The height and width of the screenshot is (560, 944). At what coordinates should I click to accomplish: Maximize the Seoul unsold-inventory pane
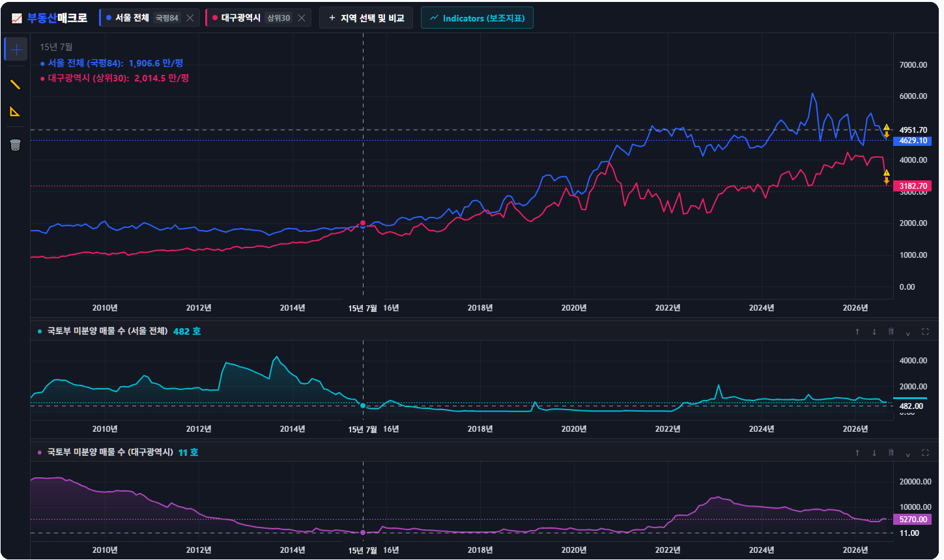[925, 331]
